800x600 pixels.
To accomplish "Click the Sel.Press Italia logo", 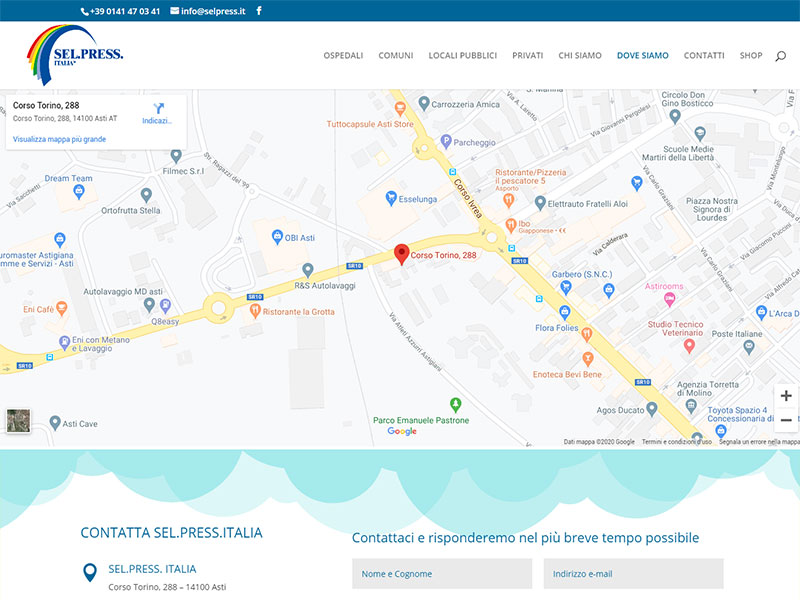I will pyautogui.click(x=75, y=55).
